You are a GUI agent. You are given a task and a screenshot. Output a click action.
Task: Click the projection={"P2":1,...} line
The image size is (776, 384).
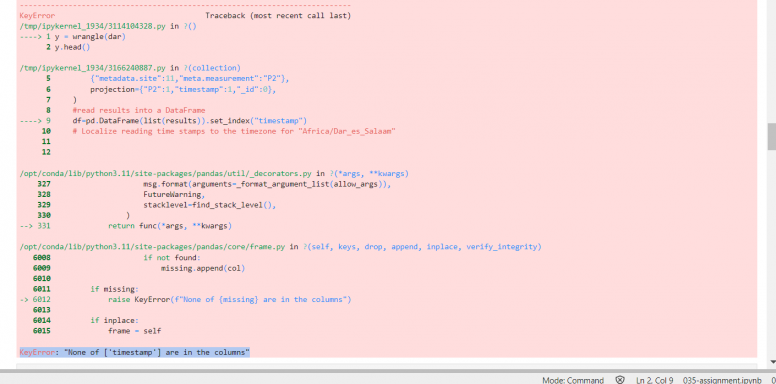[x=183, y=90]
